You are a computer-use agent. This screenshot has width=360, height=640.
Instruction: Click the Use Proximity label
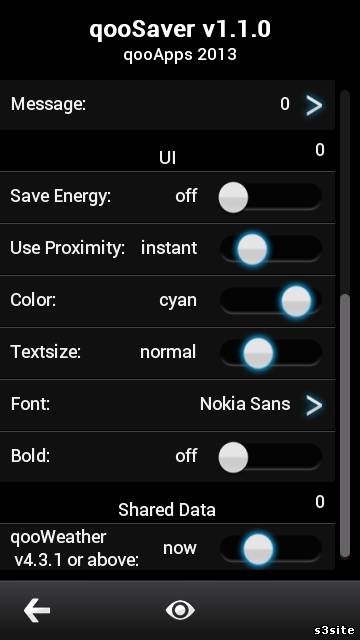pos(67,248)
